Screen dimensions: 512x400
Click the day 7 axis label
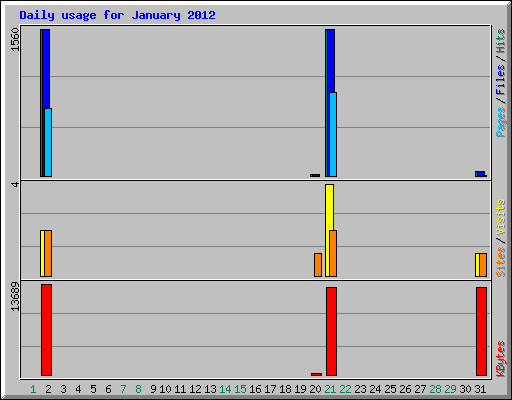tap(123, 389)
